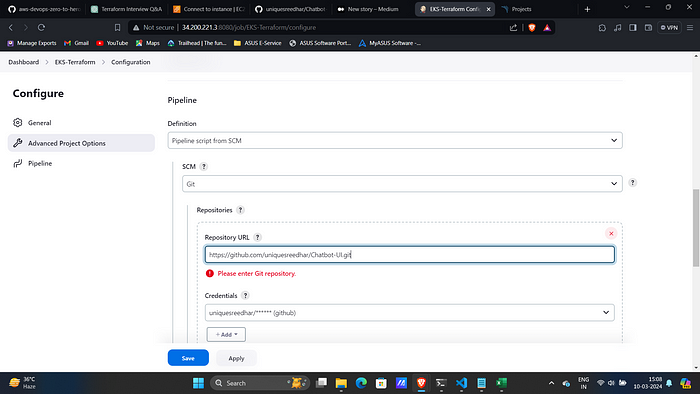
Task: Open Maps bookmark
Action: 148,43
